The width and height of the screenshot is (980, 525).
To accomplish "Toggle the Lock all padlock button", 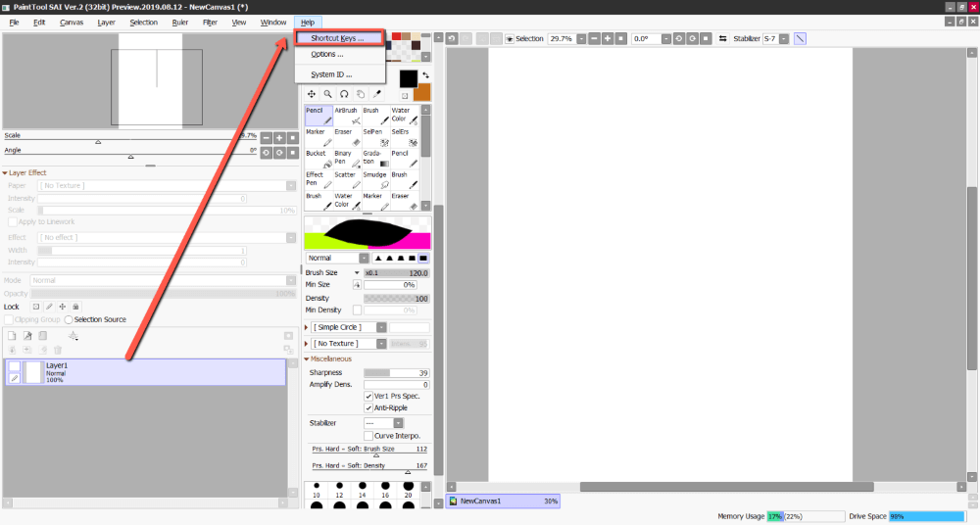I will coord(75,307).
